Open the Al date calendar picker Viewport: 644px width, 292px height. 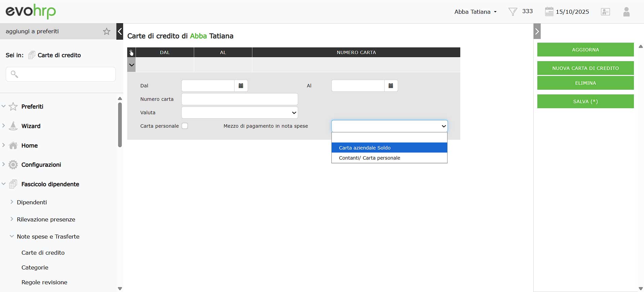click(391, 86)
